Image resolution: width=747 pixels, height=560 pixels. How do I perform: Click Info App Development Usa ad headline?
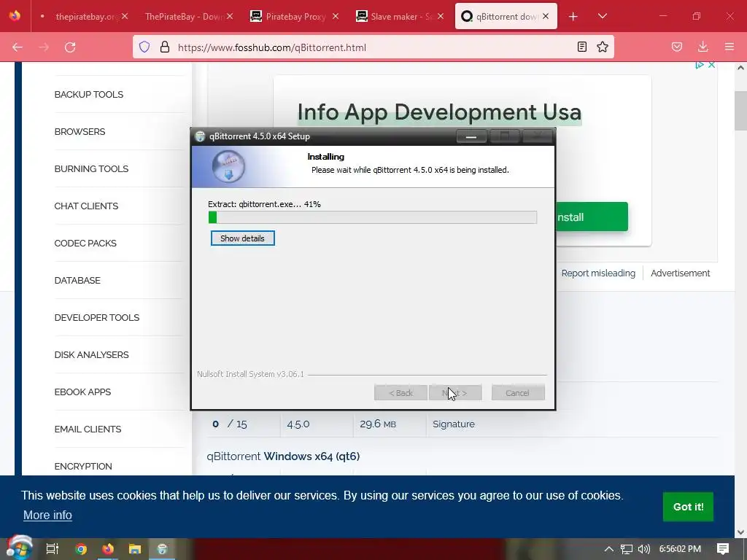(x=439, y=112)
